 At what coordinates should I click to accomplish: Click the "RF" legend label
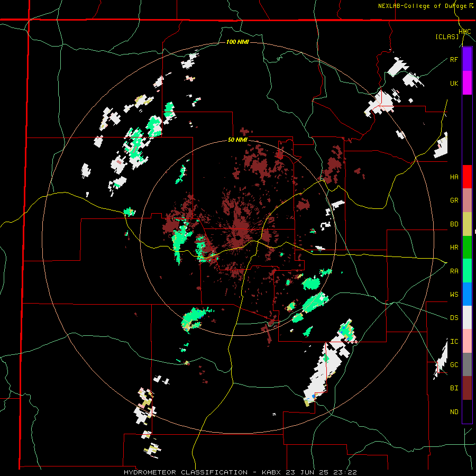pyautogui.click(x=454, y=59)
